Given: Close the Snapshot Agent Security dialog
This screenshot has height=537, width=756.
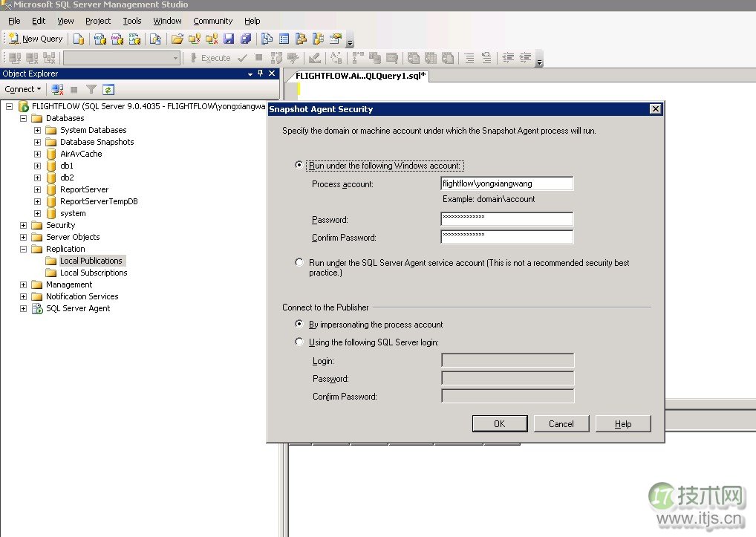Looking at the screenshot, I should (655, 109).
